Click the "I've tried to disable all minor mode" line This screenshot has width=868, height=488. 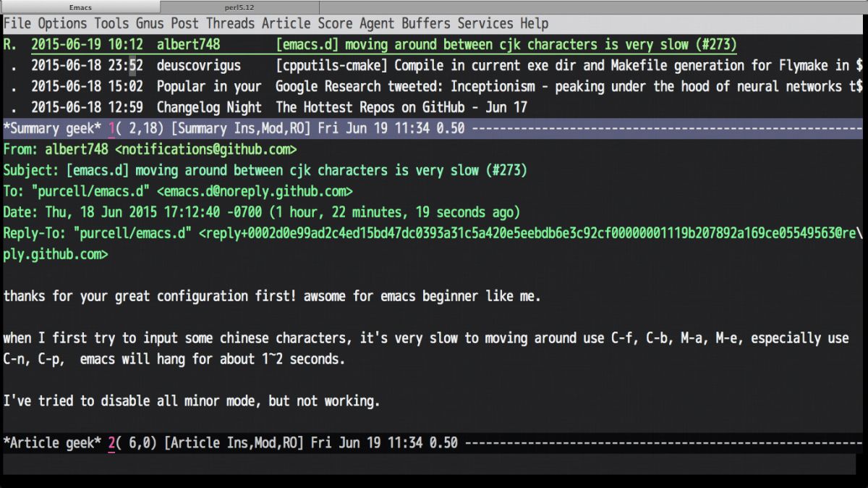(192, 401)
